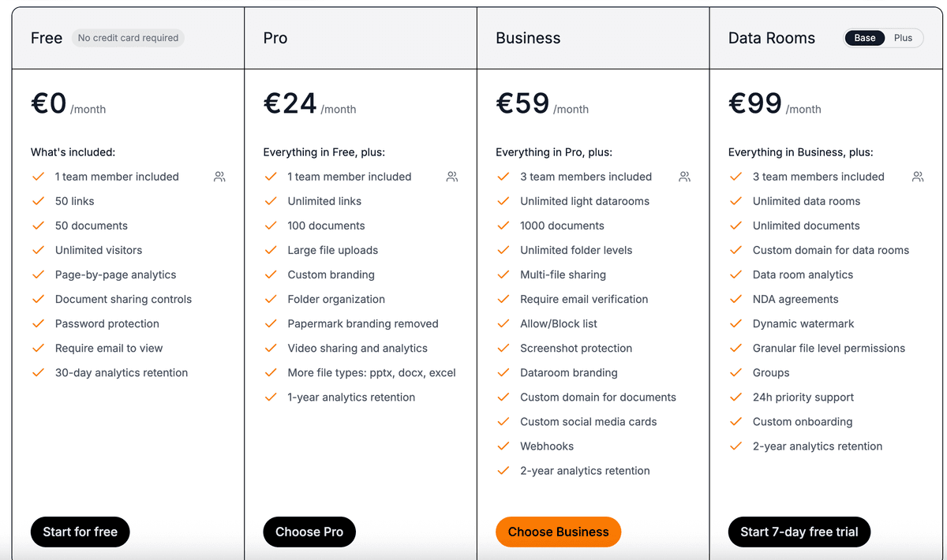Screen dimensions: 947x560
Task: Click the team members icon in the Pro column
Action: point(451,177)
